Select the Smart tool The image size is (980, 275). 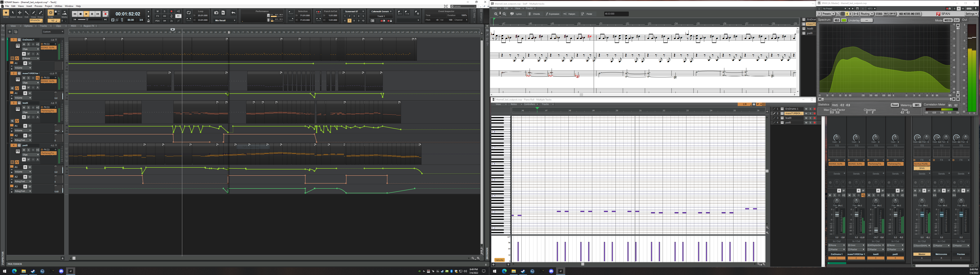pos(6,13)
